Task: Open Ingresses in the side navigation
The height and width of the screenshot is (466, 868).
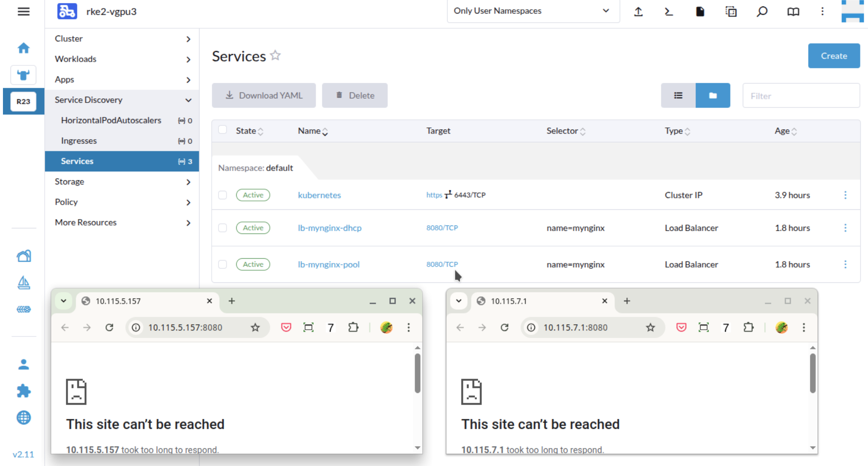Action: pos(79,141)
